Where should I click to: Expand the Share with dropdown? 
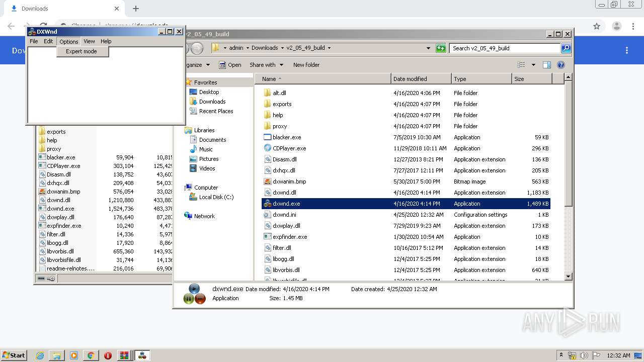281,65
